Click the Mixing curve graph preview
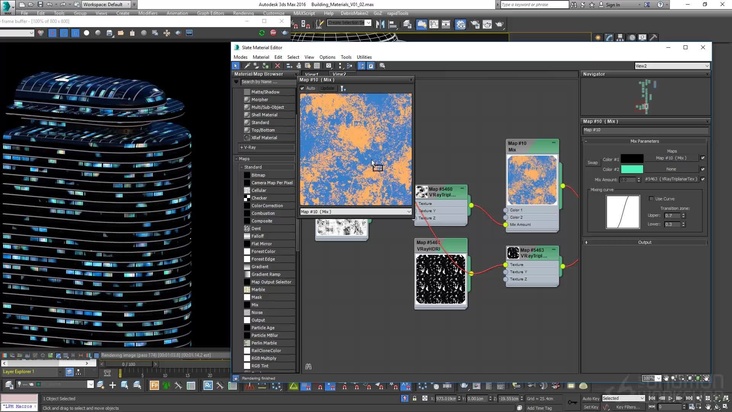 click(x=623, y=210)
